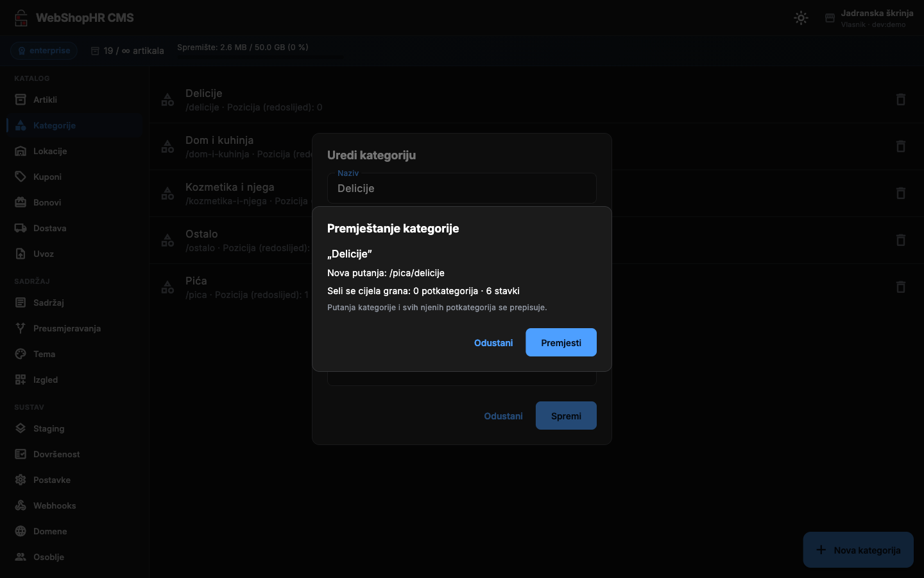Open the Kuponi page
Viewport: 924px width, 578px height.
click(74, 177)
